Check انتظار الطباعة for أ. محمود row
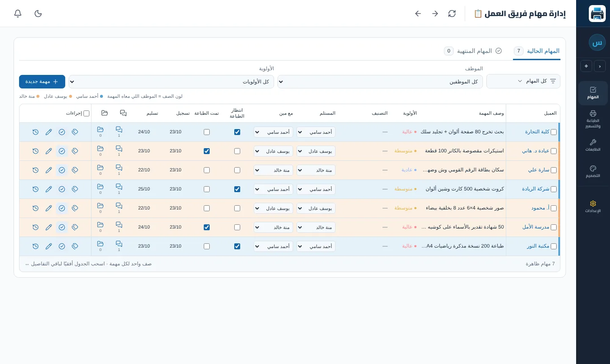Viewport: 610px width, 364px height. click(237, 208)
